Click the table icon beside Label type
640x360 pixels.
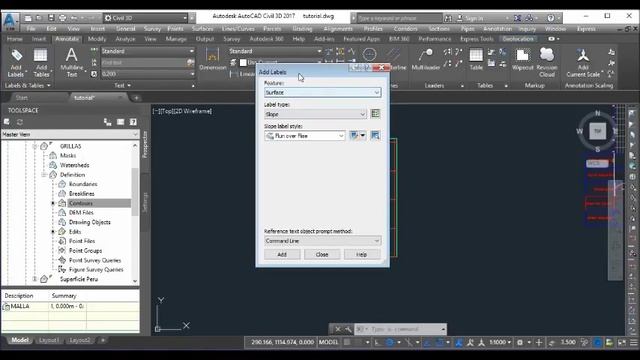375,114
